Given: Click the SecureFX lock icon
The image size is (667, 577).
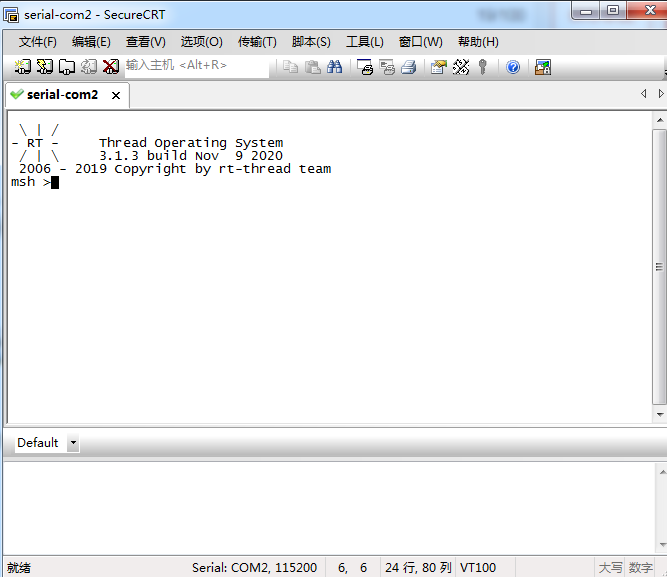Looking at the screenshot, I should pyautogui.click(x=543, y=67).
